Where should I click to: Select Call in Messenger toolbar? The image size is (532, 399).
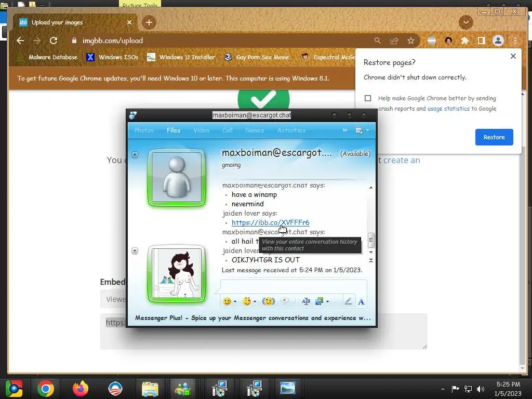coord(228,130)
